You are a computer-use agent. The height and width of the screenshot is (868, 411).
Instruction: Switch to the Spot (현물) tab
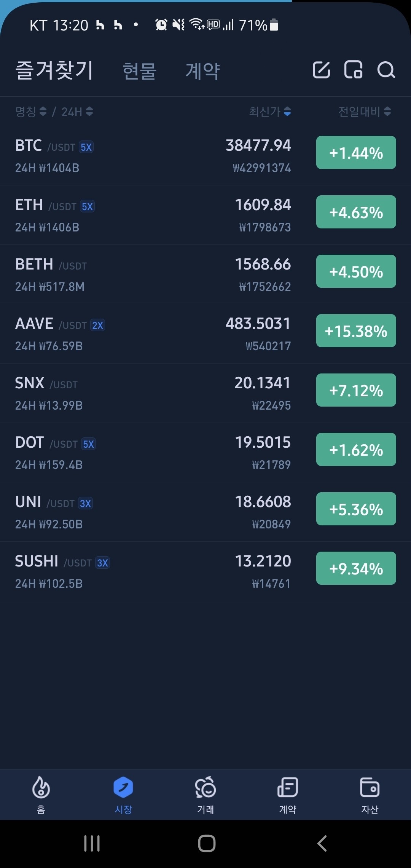(x=139, y=71)
